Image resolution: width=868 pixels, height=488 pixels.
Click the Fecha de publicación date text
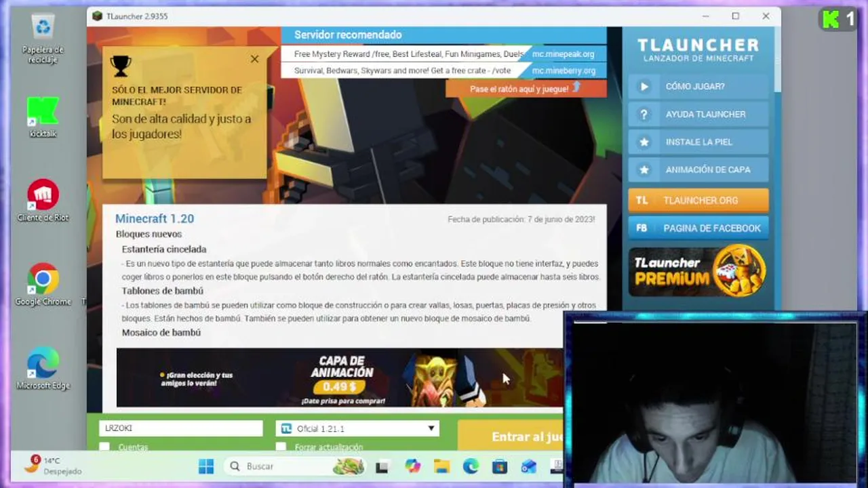tap(521, 220)
